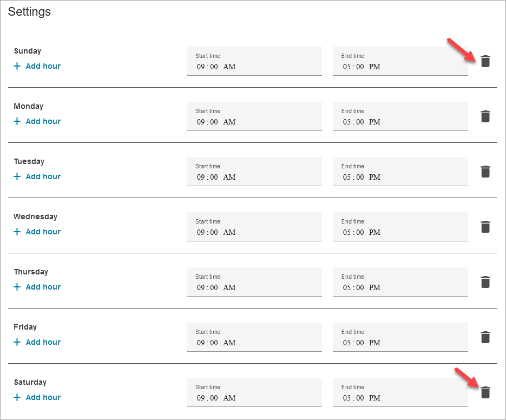This screenshot has width=506, height=420.
Task: Click the plus icon under Sunday
Action: (17, 66)
